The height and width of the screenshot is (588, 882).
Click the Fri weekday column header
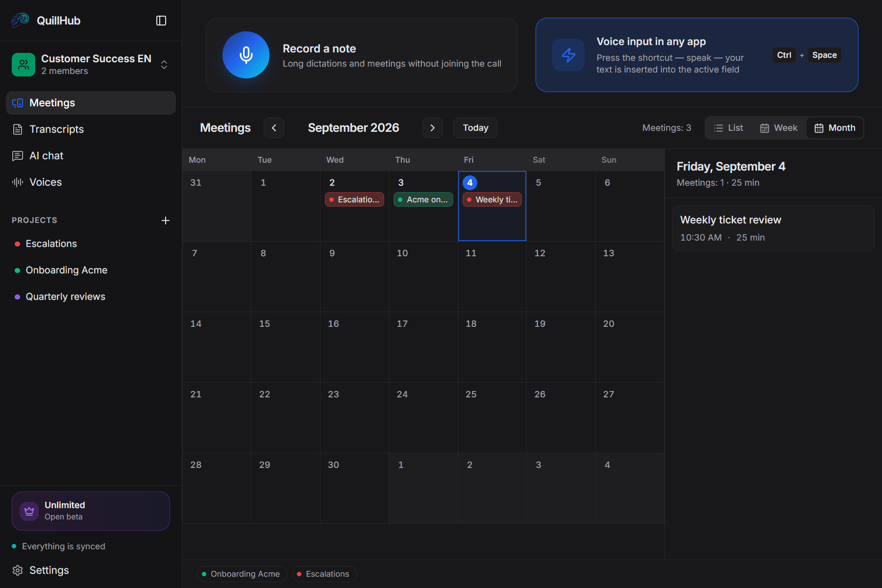pyautogui.click(x=469, y=160)
